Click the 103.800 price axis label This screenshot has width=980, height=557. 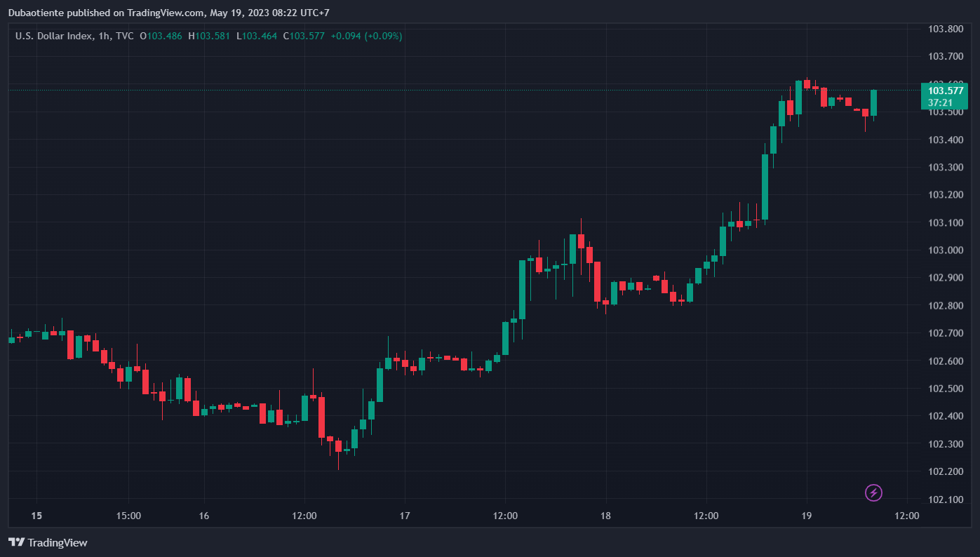[945, 29]
